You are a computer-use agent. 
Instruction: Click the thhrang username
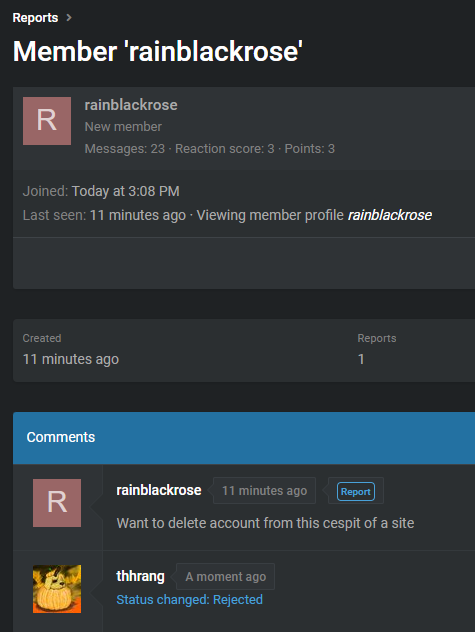coord(140,576)
